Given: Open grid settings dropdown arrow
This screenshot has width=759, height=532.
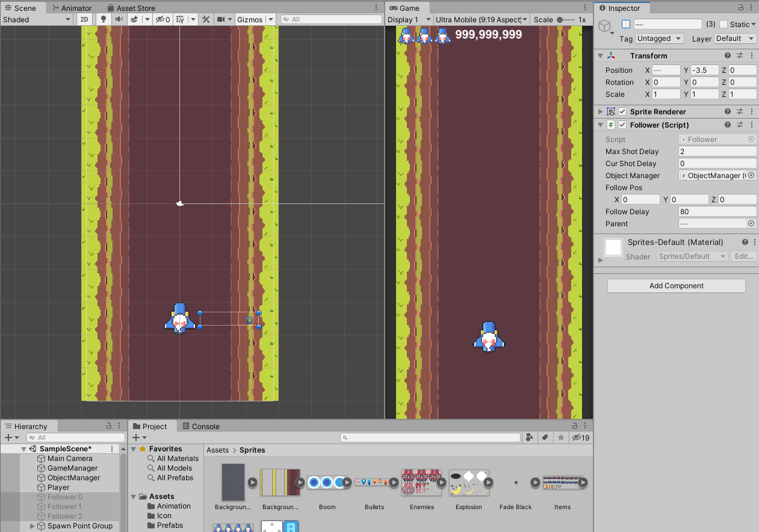Looking at the screenshot, I should coord(193,19).
